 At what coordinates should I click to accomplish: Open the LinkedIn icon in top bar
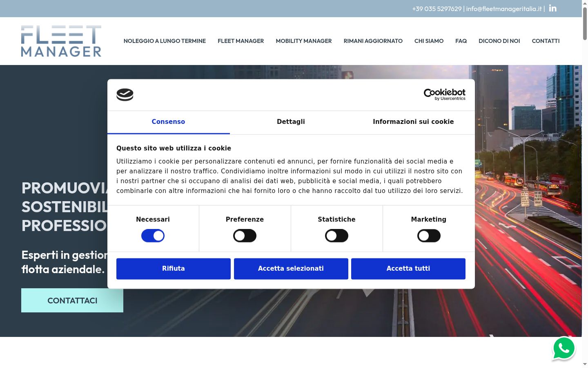click(552, 8)
